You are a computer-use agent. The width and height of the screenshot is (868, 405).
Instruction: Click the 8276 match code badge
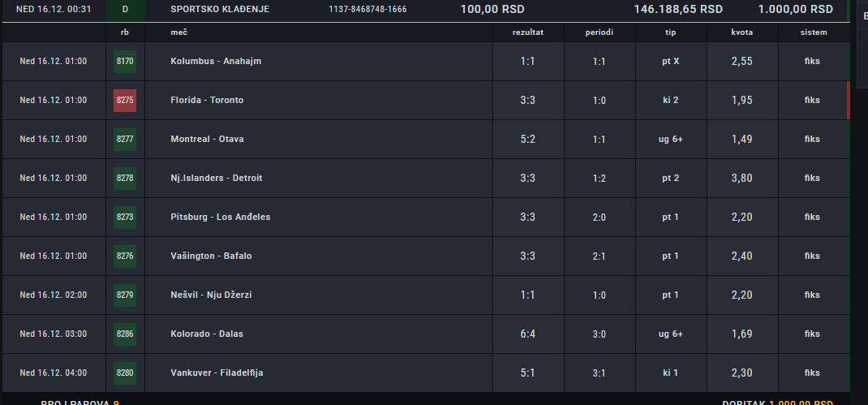point(125,256)
